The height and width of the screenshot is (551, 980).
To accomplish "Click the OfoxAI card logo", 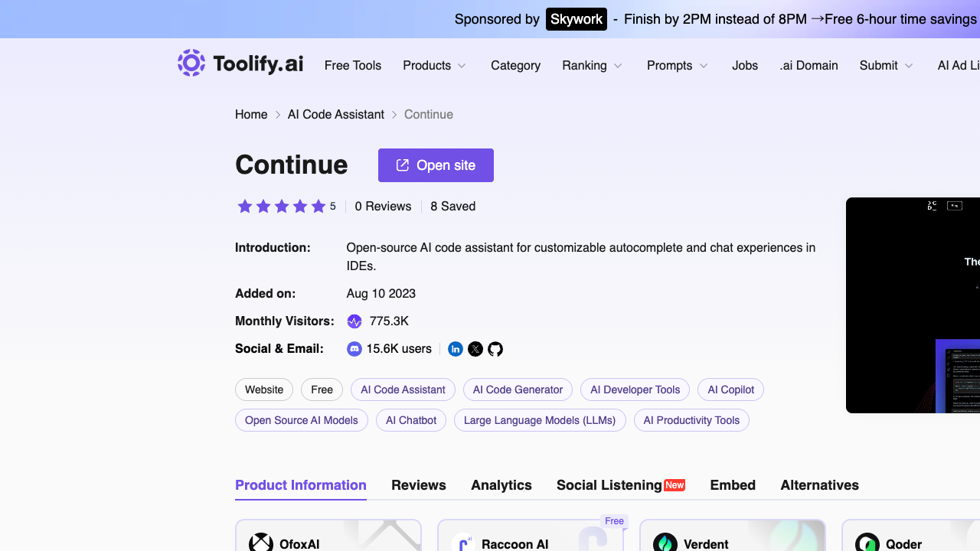I will pyautogui.click(x=261, y=543).
